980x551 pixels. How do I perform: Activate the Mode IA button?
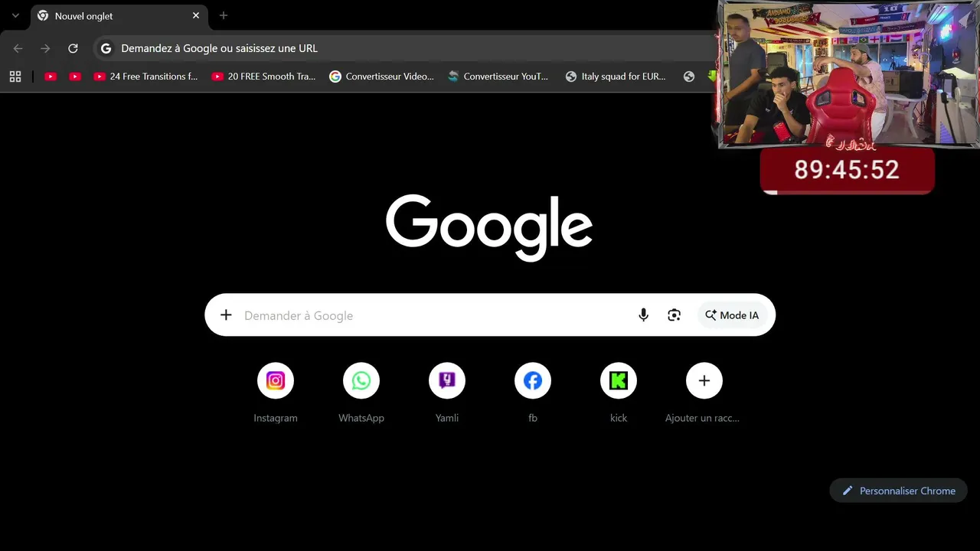[x=732, y=315]
